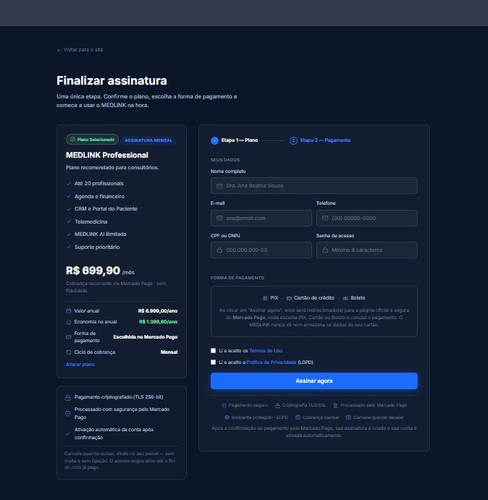Click the Etapa 1 blue checkmark circle
Image resolution: width=488 pixels, height=500 pixels.
click(x=215, y=141)
